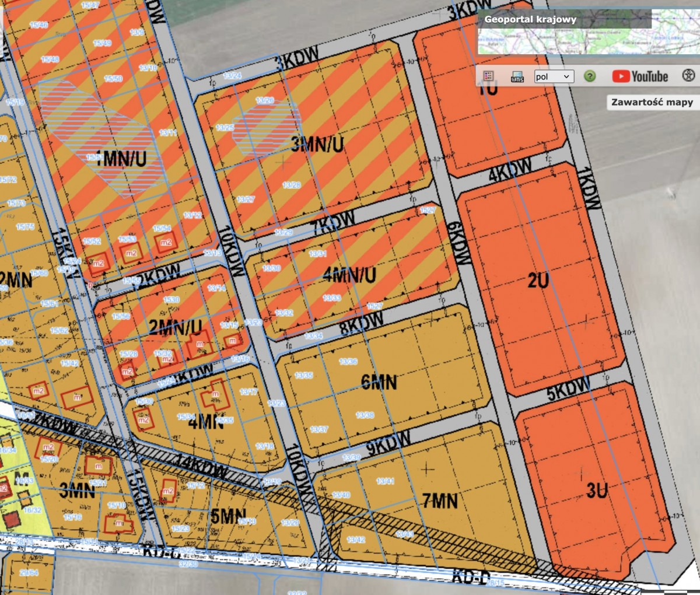
Task: Click the WMS services icon
Action: pyautogui.click(x=517, y=76)
